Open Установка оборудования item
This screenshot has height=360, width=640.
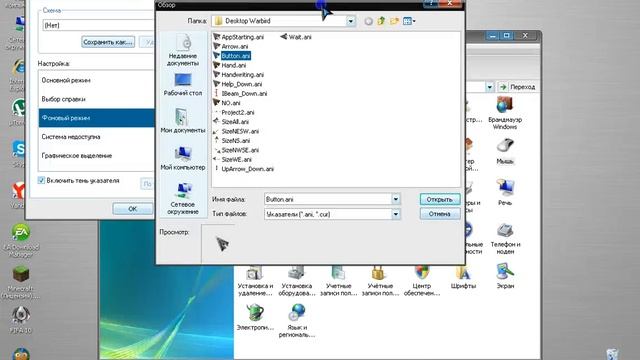[297, 281]
